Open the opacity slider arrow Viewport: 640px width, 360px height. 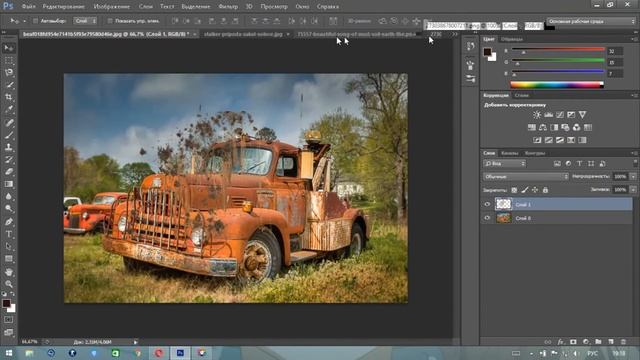pos(633,177)
